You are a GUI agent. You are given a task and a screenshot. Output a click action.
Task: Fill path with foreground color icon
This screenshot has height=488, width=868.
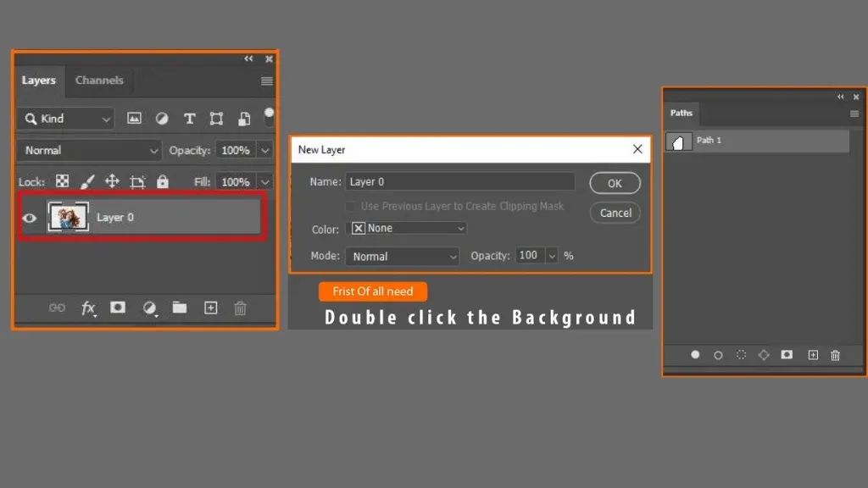point(695,355)
